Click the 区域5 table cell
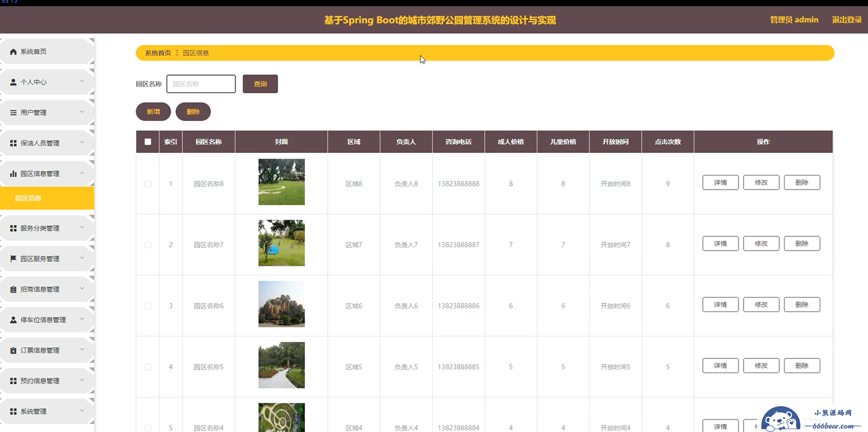Screen dimensions: 868x432 [x=354, y=367]
